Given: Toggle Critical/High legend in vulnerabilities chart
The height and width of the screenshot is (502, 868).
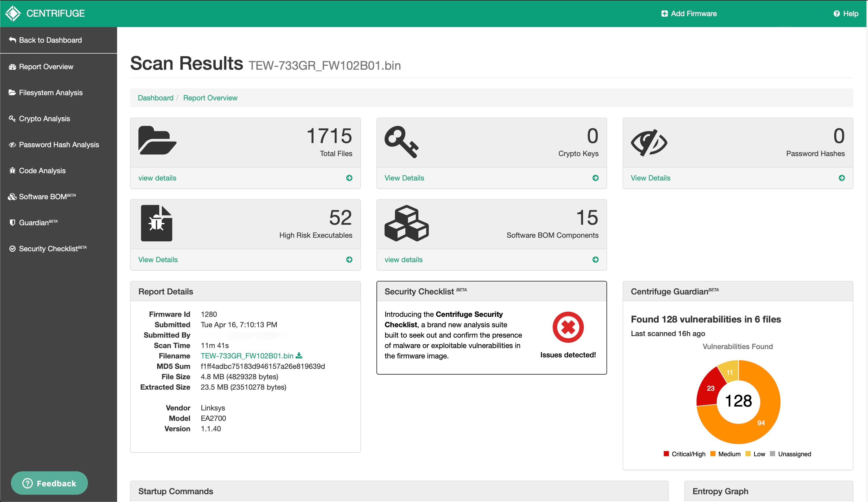Looking at the screenshot, I should (x=684, y=454).
